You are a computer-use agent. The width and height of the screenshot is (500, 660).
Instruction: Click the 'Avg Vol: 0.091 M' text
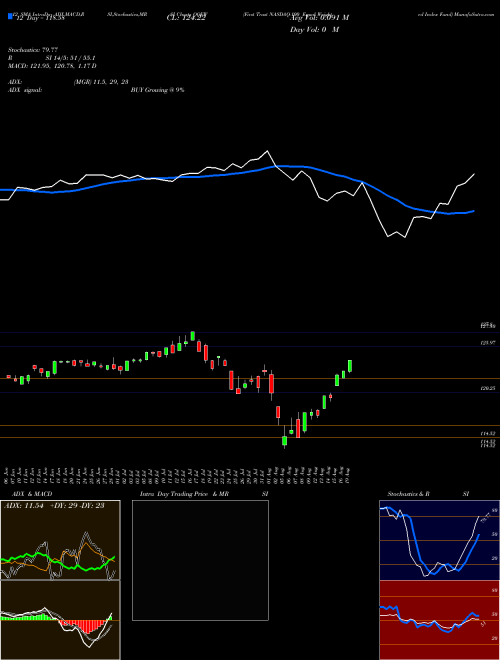(319, 18)
